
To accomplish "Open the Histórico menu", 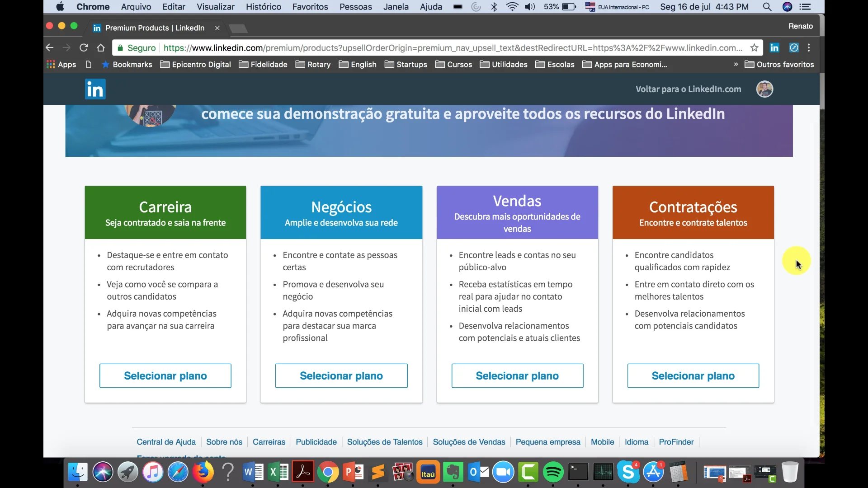I will pyautogui.click(x=264, y=7).
